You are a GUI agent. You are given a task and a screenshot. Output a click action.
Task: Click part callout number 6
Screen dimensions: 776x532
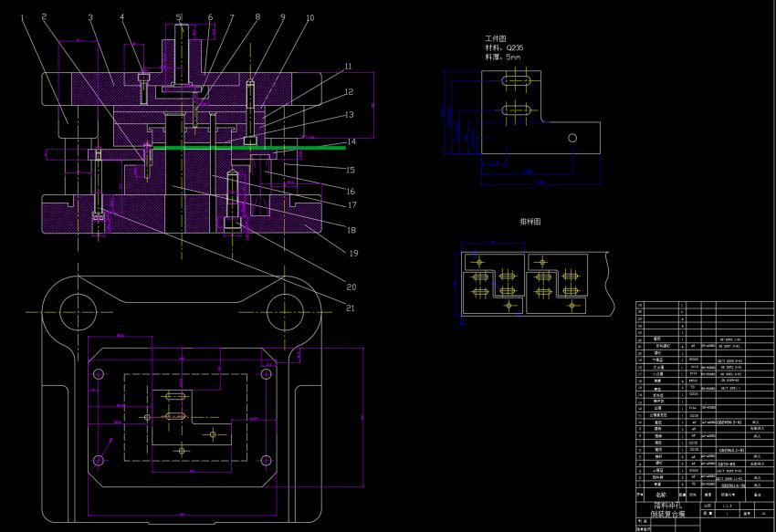pyautogui.click(x=210, y=17)
